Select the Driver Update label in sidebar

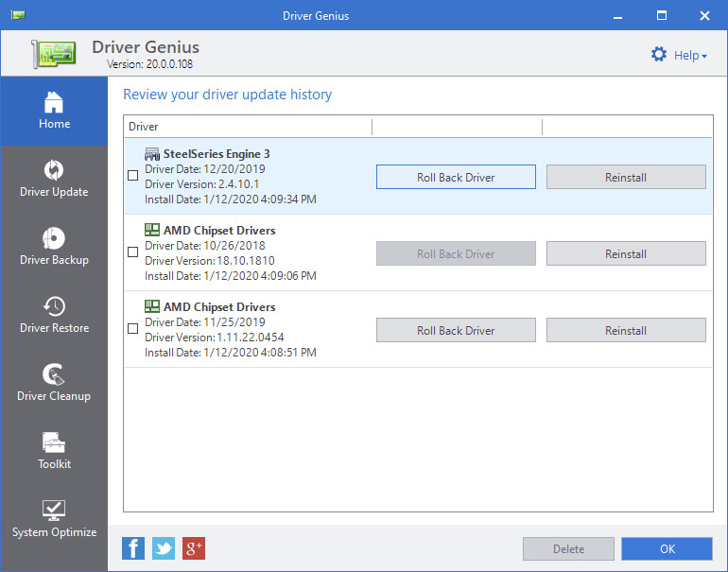54,192
